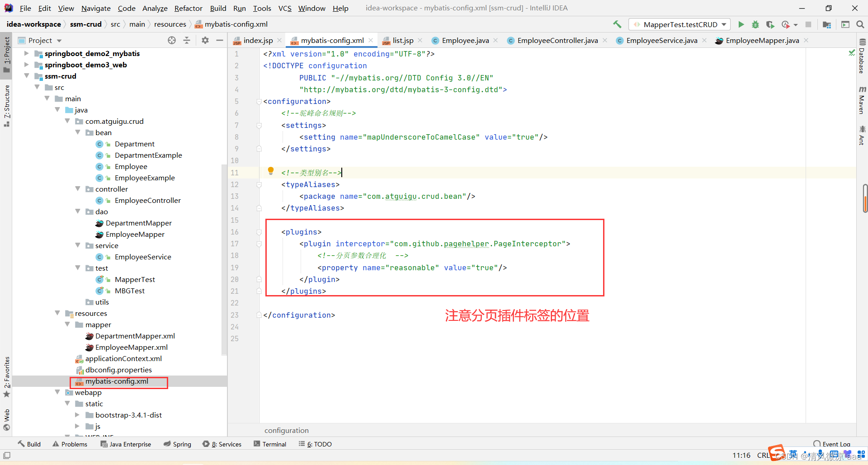The image size is (868, 465).
Task: Switch to the EmployeeMapper.java tab
Action: 762,40
